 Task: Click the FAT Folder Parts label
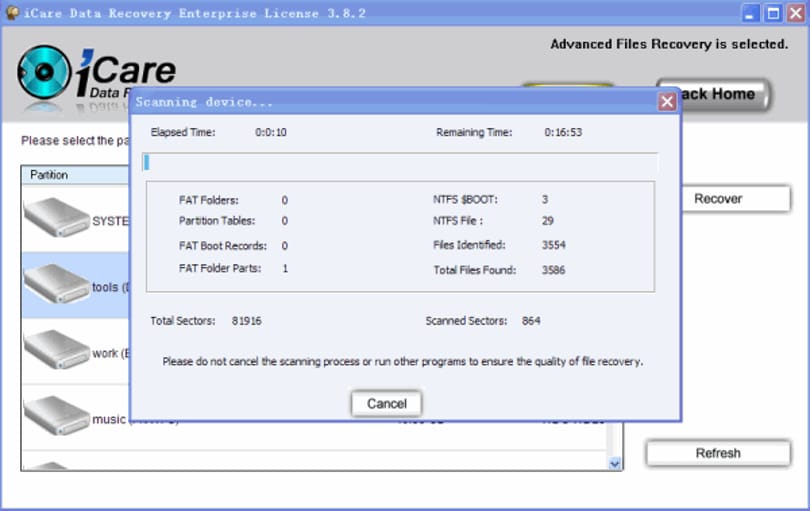pos(220,268)
